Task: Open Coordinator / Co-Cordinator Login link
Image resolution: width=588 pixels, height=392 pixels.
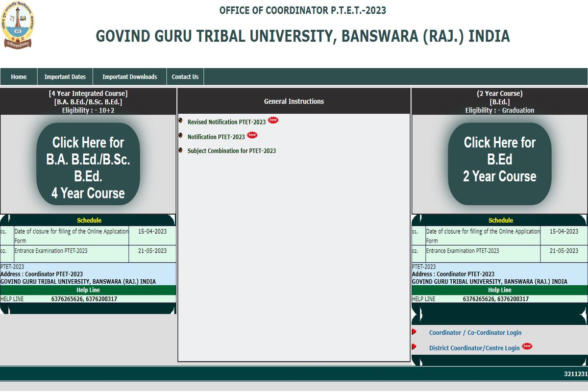Action: [x=475, y=333]
